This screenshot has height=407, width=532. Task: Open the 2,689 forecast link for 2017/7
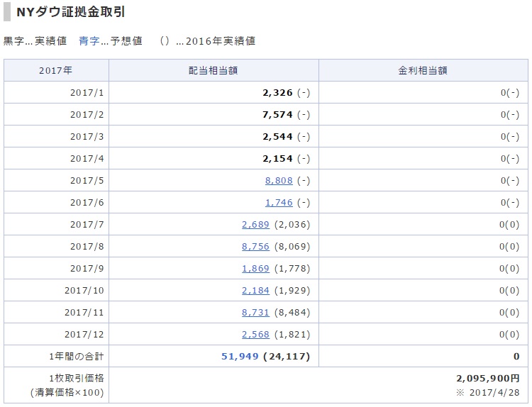pyautogui.click(x=255, y=225)
